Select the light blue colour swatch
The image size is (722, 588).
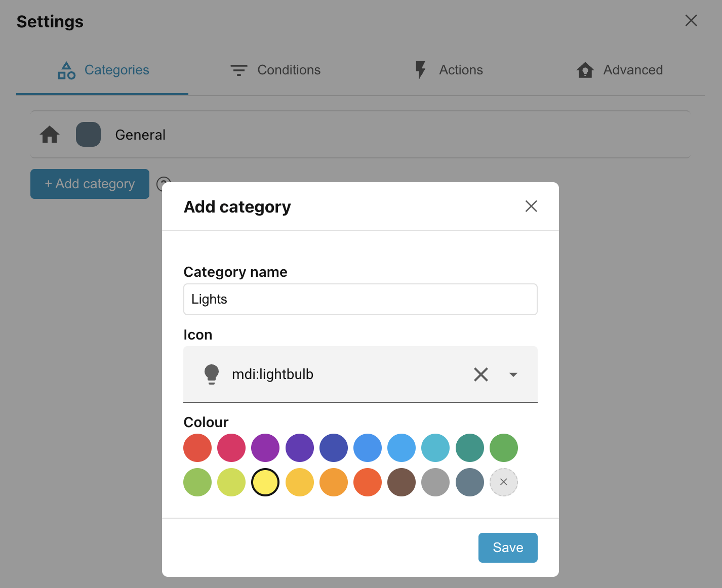[x=402, y=448]
